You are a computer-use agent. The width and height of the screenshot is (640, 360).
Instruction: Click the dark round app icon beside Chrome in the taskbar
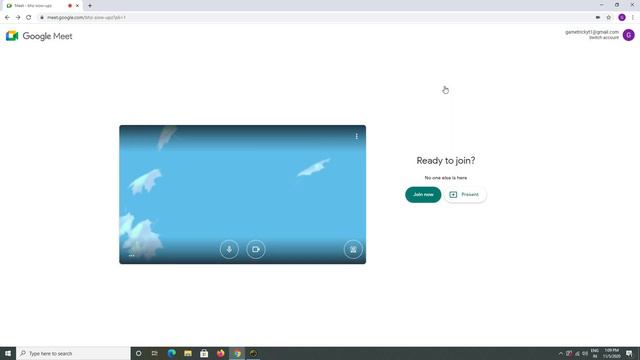(253, 353)
